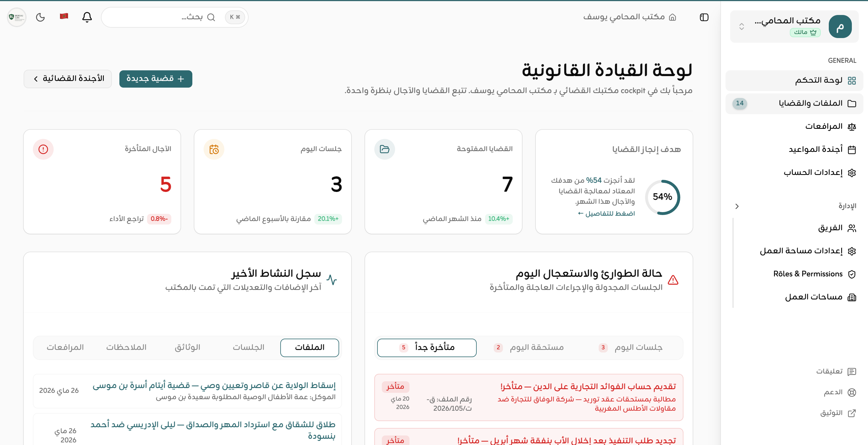
Task: Open إعدادات الحساب settings
Action: click(x=794, y=172)
